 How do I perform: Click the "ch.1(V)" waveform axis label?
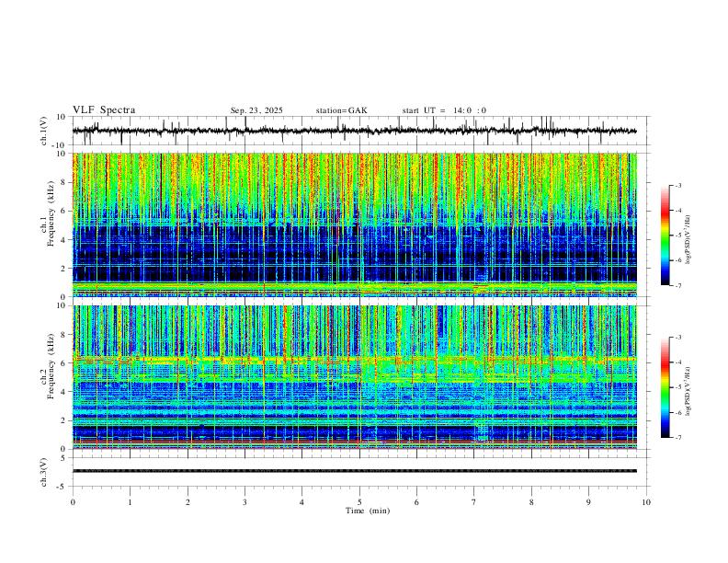click(x=44, y=131)
